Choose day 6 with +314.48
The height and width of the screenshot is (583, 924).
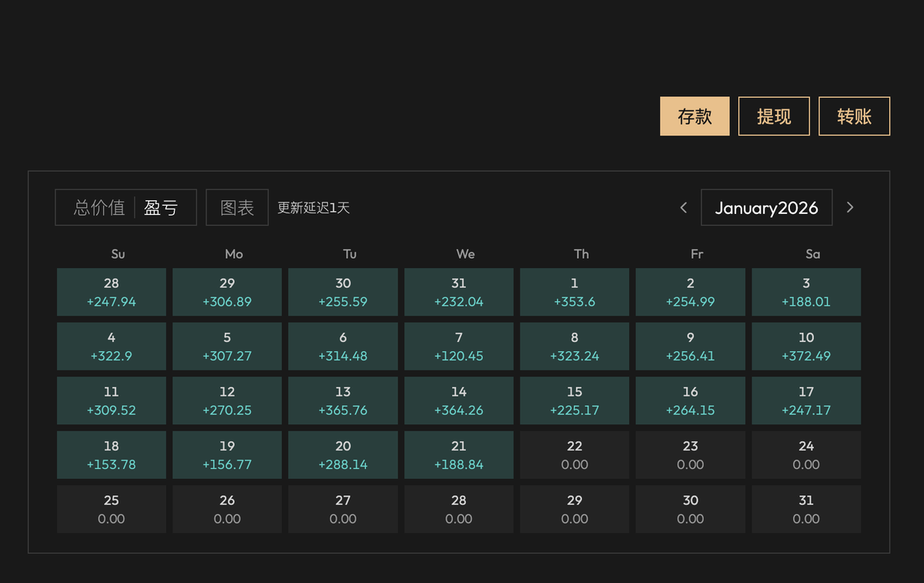point(343,347)
